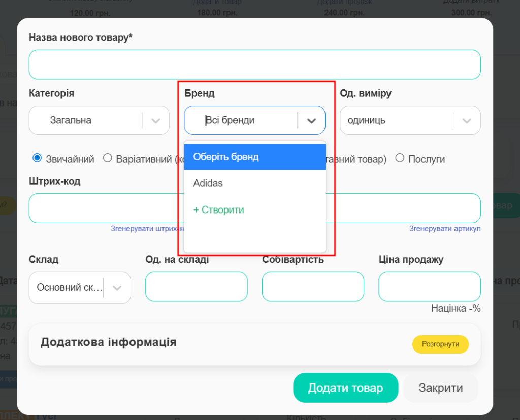Select the 'Оберіть бренд' option
Screen dimensions: 520x420
pyautogui.click(x=254, y=157)
